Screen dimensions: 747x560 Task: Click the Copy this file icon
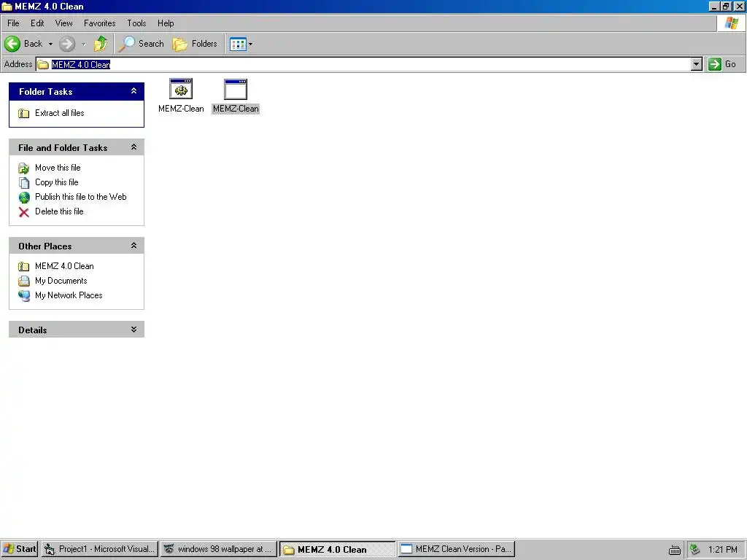(x=24, y=183)
